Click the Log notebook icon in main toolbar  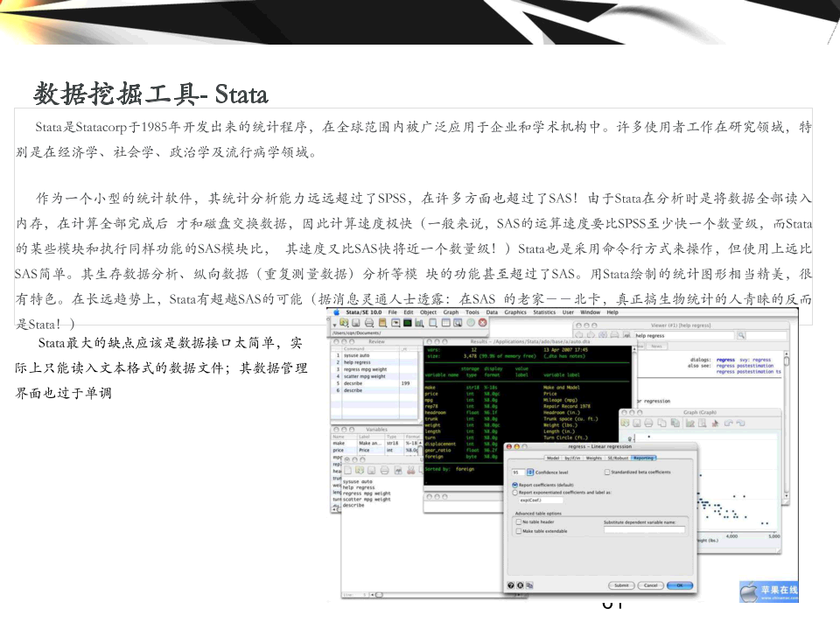pyautogui.click(x=382, y=323)
